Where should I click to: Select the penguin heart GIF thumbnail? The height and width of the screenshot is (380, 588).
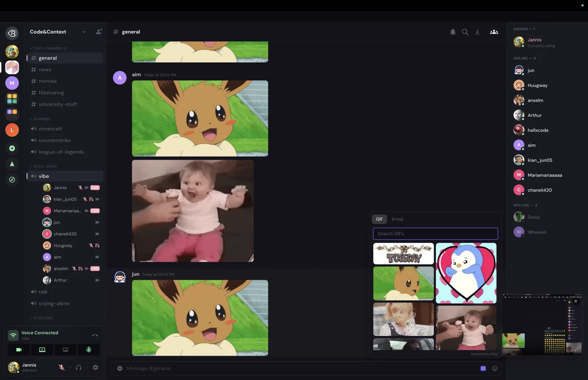pyautogui.click(x=466, y=273)
